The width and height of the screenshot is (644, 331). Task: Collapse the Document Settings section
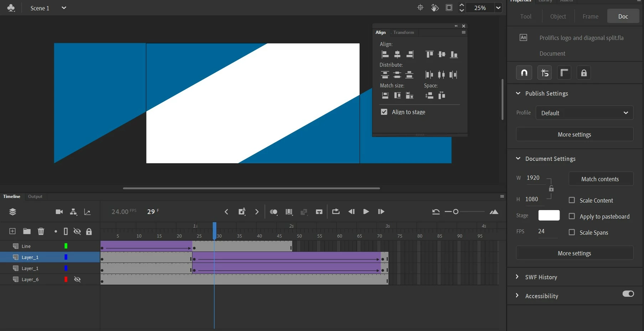coord(518,158)
